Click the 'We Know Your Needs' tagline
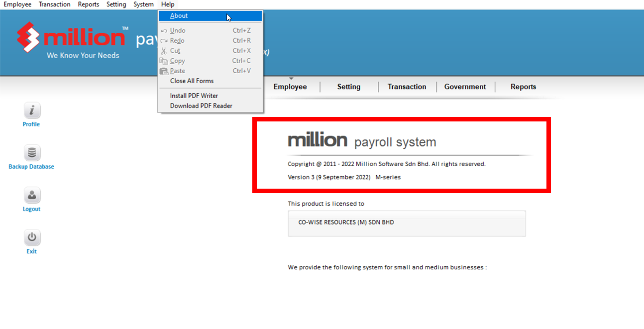The height and width of the screenshot is (329, 644). [83, 55]
